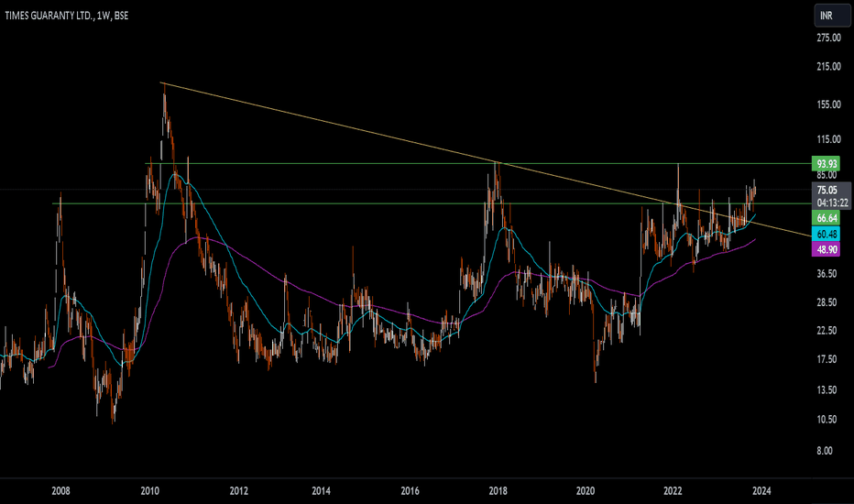Click the current price label 75.05
This screenshot has width=854, height=504.
pyautogui.click(x=827, y=190)
